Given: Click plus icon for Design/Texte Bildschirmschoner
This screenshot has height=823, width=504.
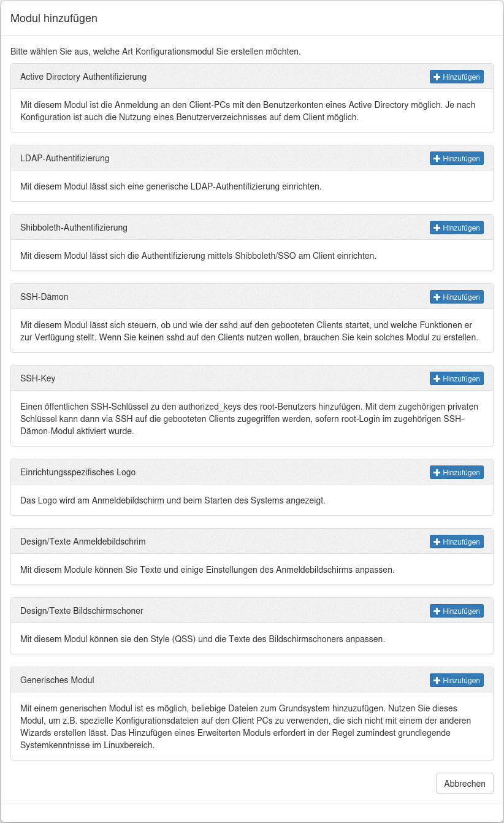Looking at the screenshot, I should (437, 611).
